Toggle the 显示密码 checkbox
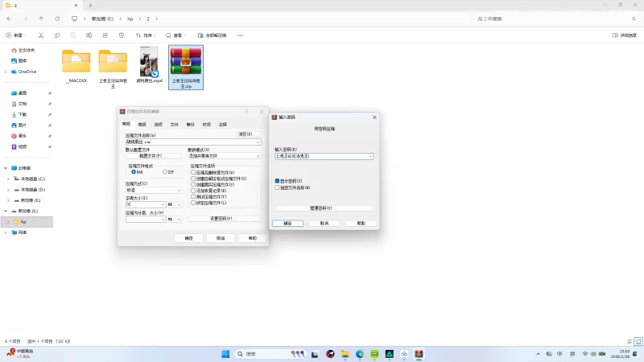 point(278,181)
